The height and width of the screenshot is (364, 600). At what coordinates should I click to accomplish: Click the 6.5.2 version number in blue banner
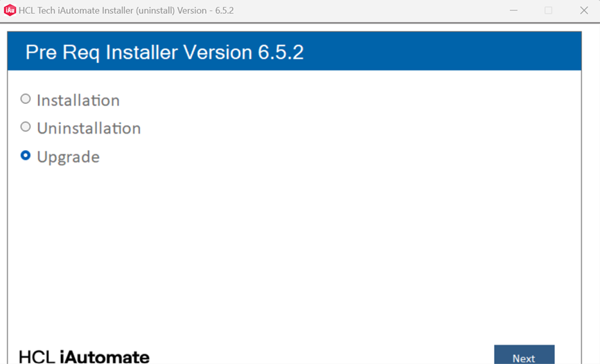click(280, 53)
